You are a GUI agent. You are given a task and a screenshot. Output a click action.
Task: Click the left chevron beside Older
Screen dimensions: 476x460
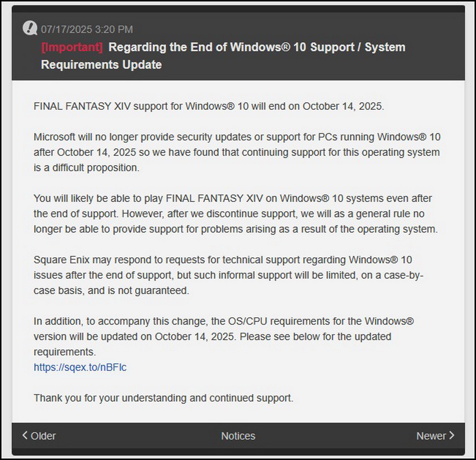click(x=25, y=435)
